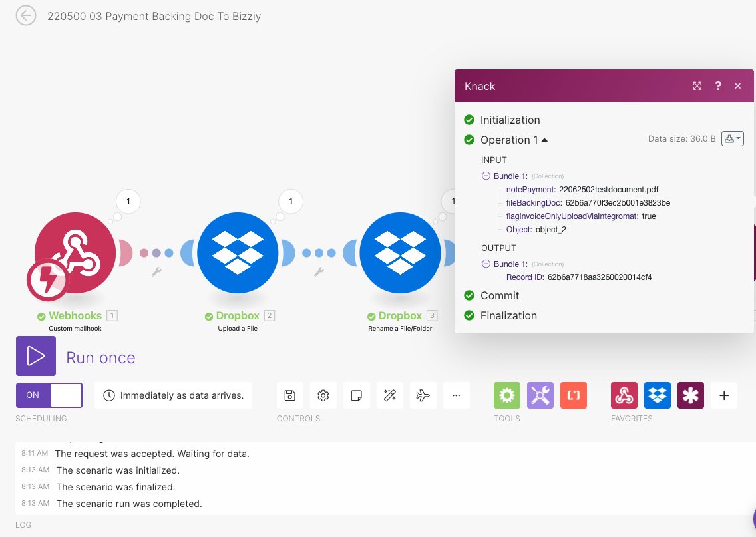Screen dimensions: 756x537
Task: Open the schedule setting 'Immediately as data arrives'
Action: click(173, 395)
